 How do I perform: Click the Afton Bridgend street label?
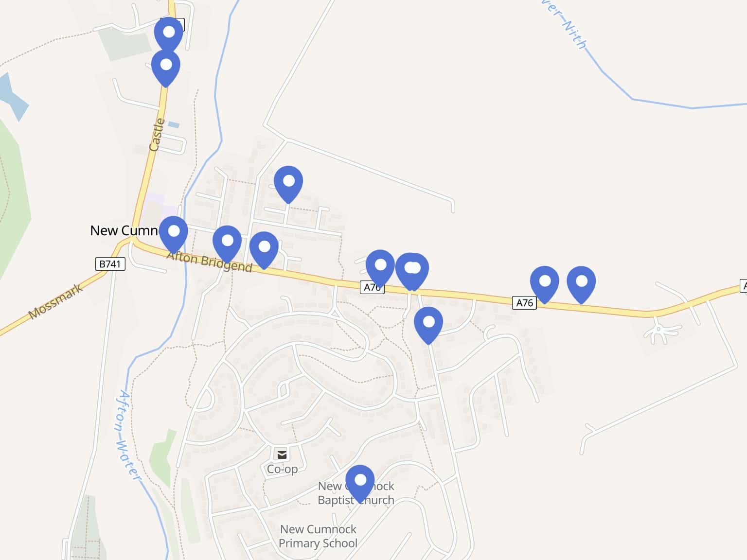(x=209, y=262)
